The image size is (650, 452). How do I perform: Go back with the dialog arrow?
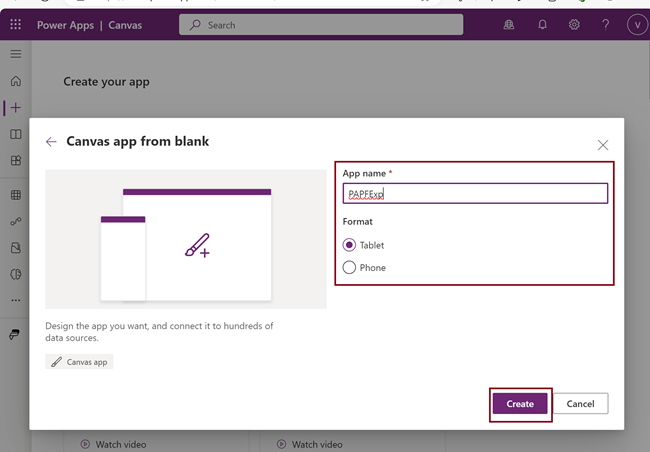51,142
